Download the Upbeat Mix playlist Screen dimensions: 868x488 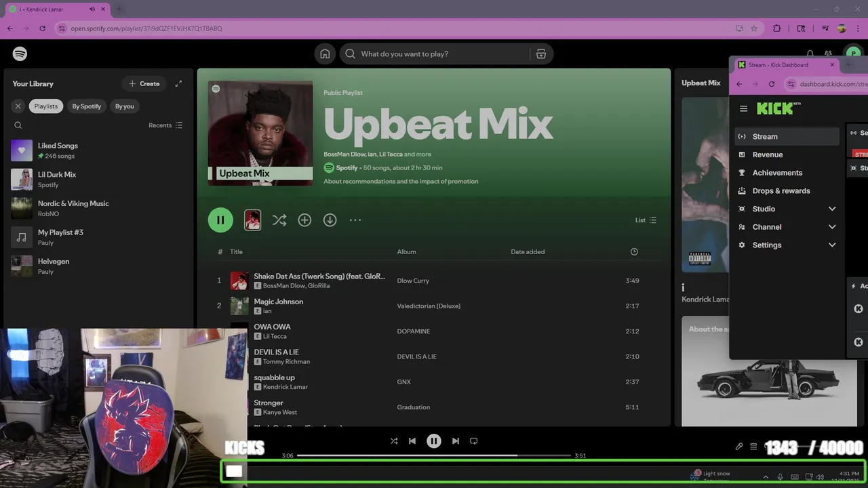[330, 220]
